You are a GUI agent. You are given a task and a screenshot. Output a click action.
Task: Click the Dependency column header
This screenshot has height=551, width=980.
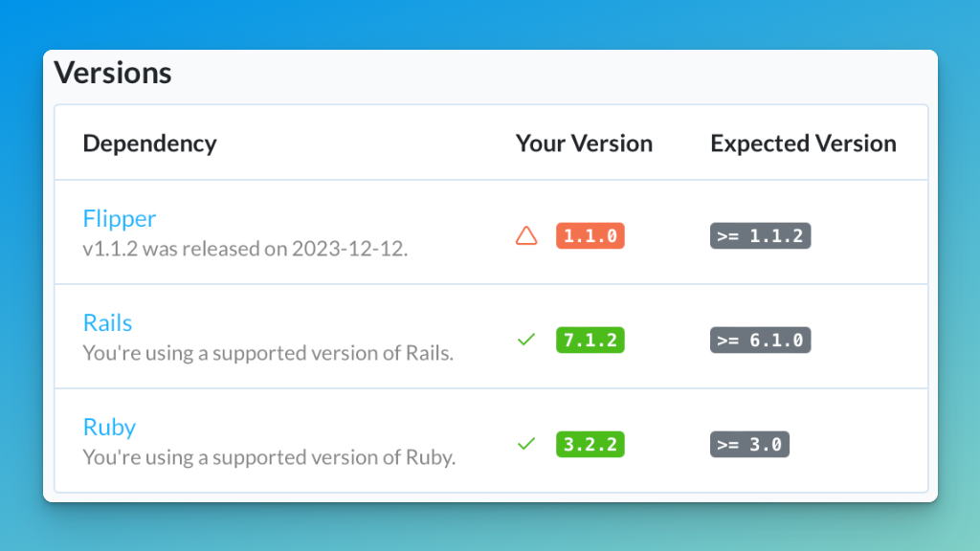coord(150,143)
